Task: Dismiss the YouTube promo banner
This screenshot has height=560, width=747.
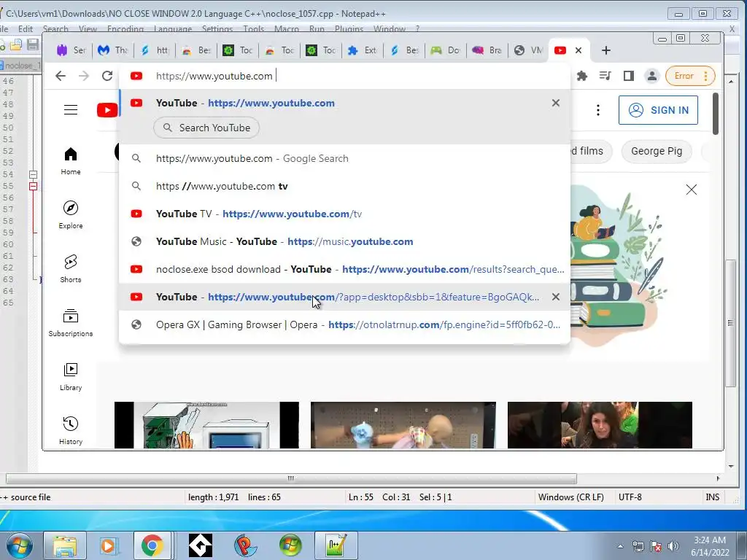Action: tap(692, 190)
